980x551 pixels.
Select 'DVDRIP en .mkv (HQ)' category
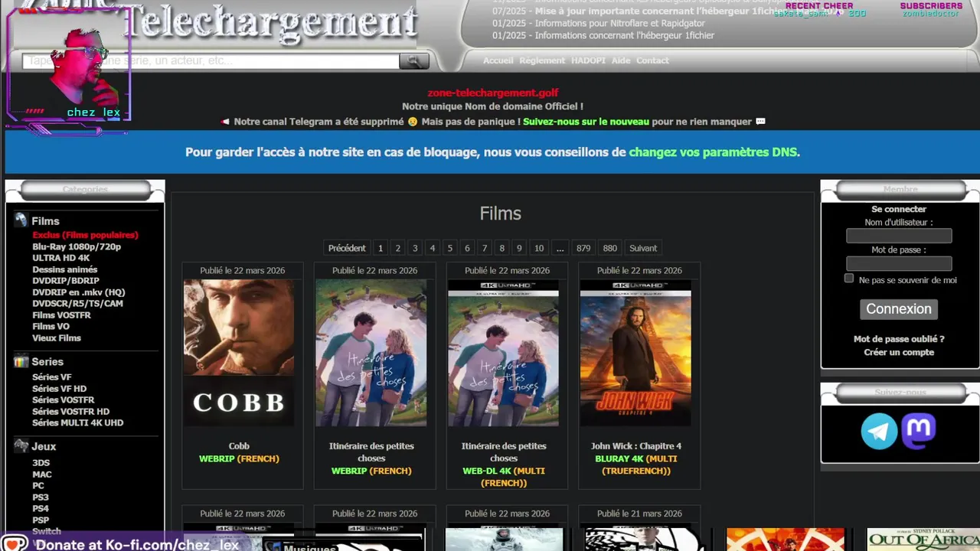point(78,292)
